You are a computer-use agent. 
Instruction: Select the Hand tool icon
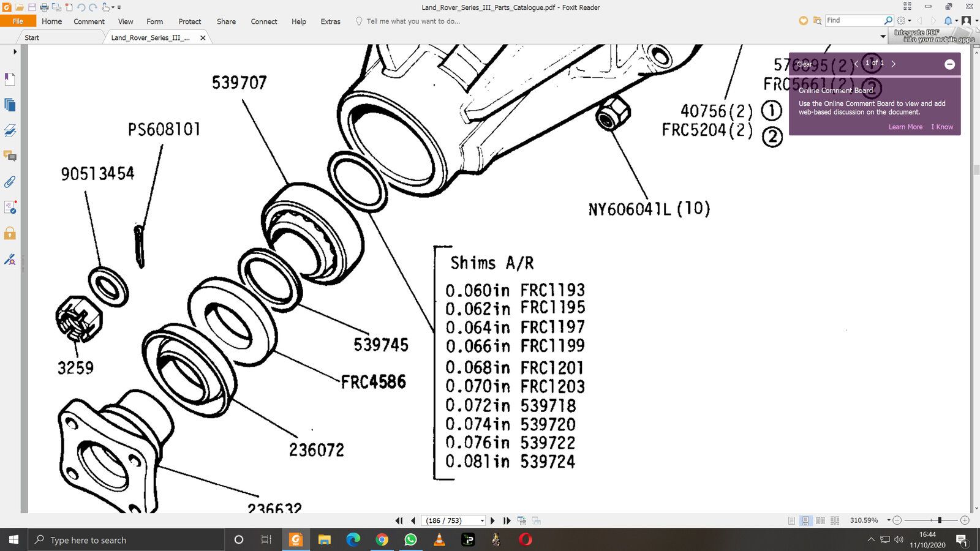click(105, 7)
